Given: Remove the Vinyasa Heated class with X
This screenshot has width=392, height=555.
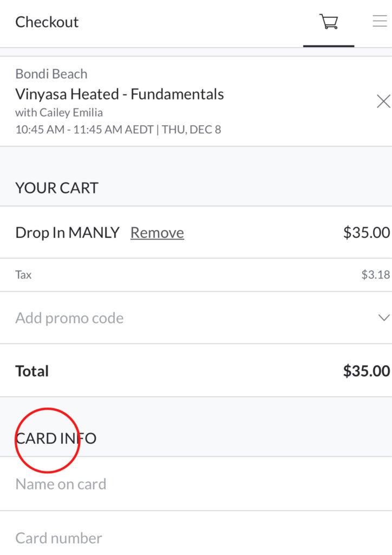Looking at the screenshot, I should coord(383,101).
